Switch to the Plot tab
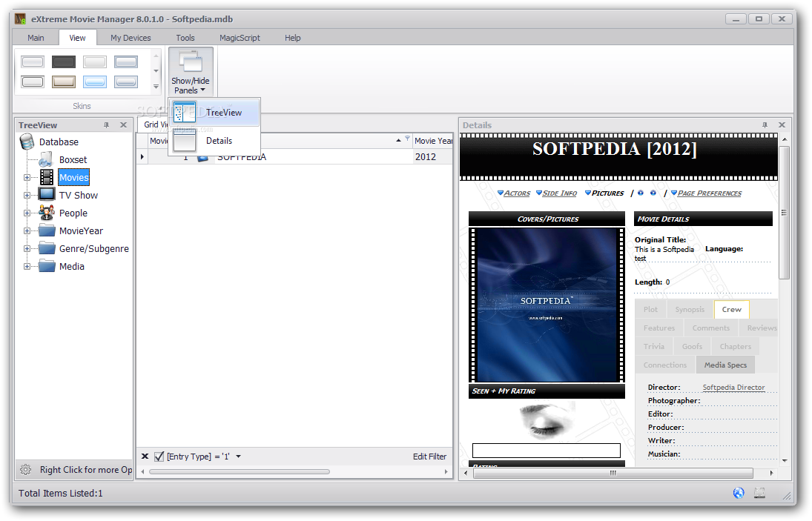The width and height of the screenshot is (812, 521). click(x=650, y=309)
